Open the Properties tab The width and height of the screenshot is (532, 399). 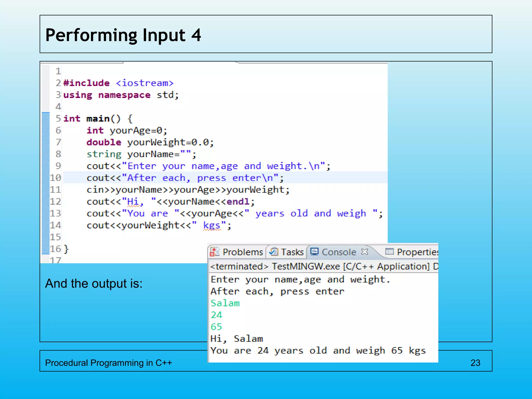(412, 252)
